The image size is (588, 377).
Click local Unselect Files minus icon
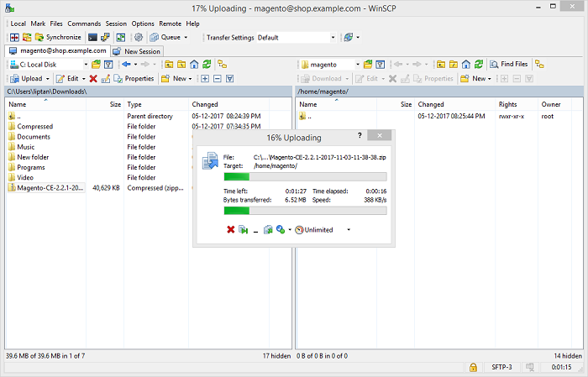pyautogui.click(x=217, y=78)
